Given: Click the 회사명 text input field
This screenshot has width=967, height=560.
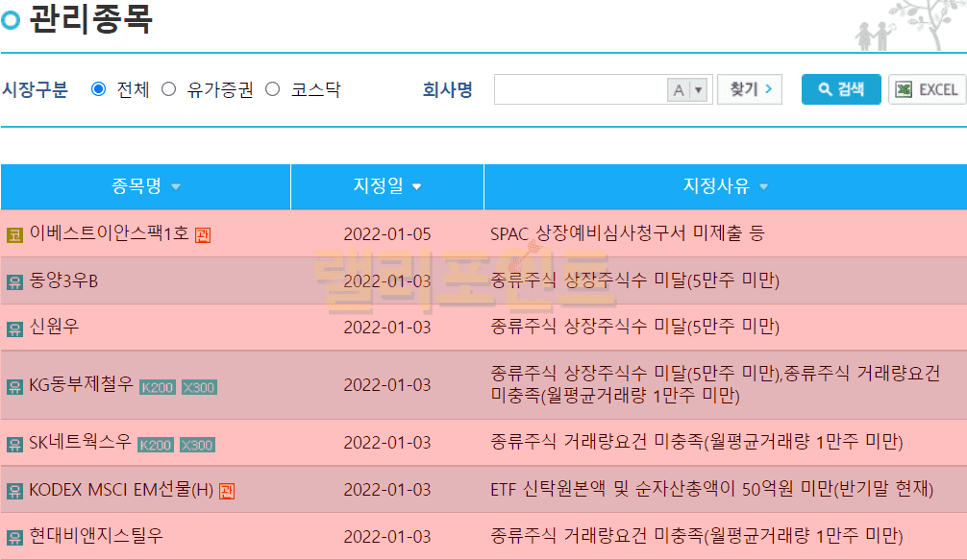Looking at the screenshot, I should click(x=581, y=89).
